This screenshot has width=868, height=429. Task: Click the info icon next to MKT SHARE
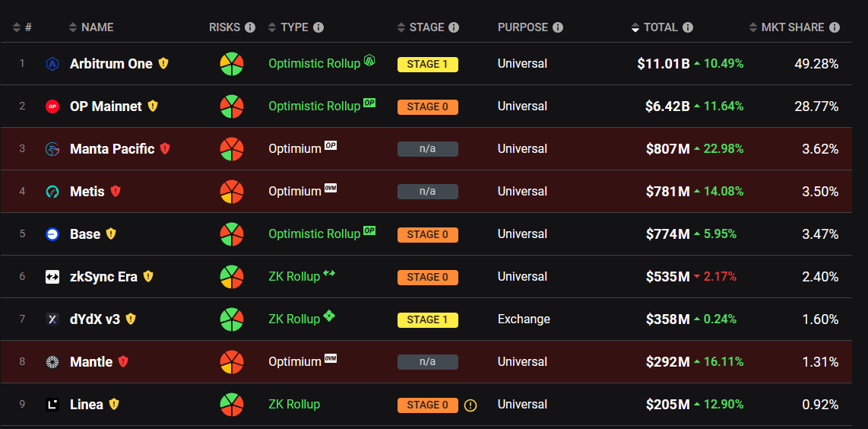835,27
